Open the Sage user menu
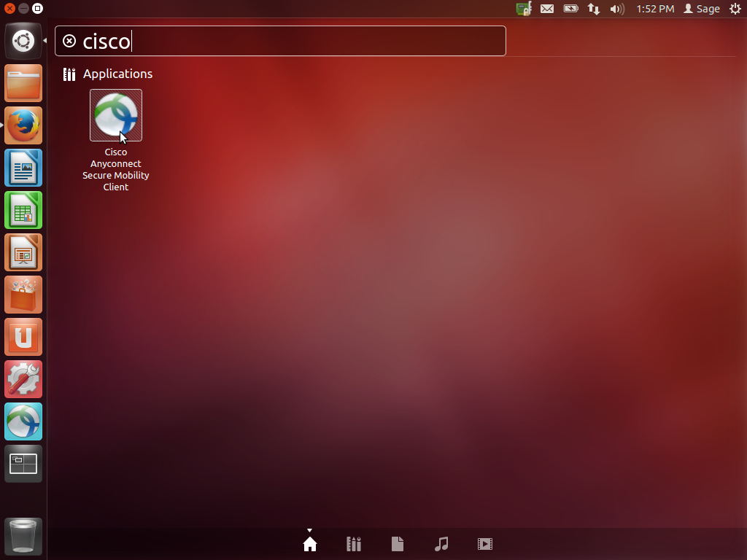747x560 pixels. coord(702,9)
